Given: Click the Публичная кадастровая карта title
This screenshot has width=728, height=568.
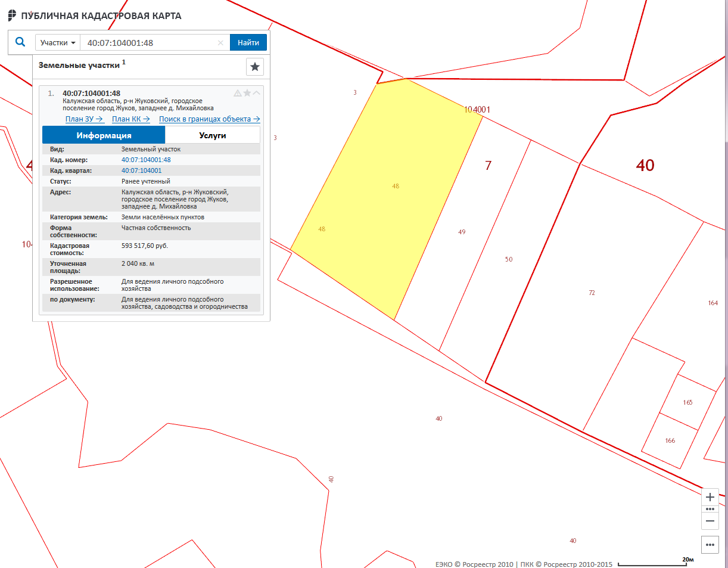Looking at the screenshot, I should [101, 16].
